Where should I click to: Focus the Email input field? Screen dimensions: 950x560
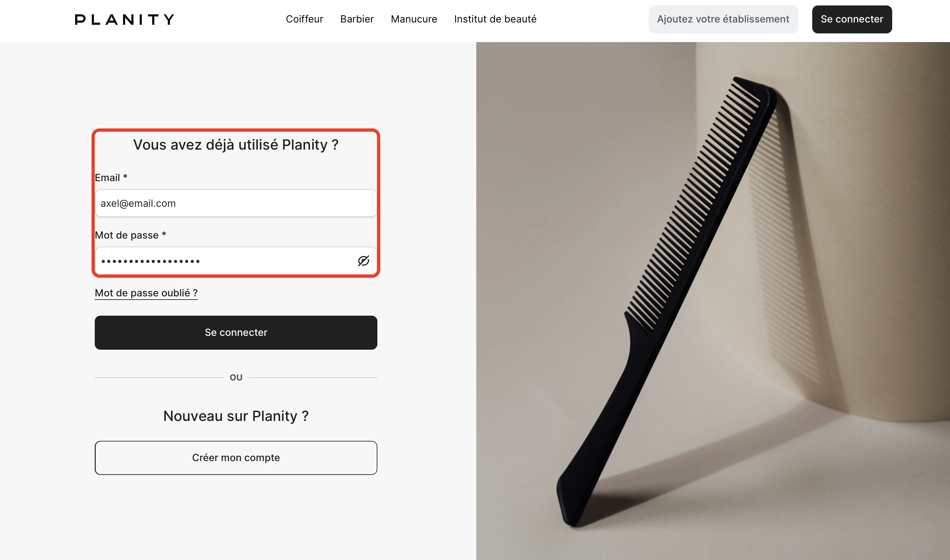pyautogui.click(x=235, y=203)
